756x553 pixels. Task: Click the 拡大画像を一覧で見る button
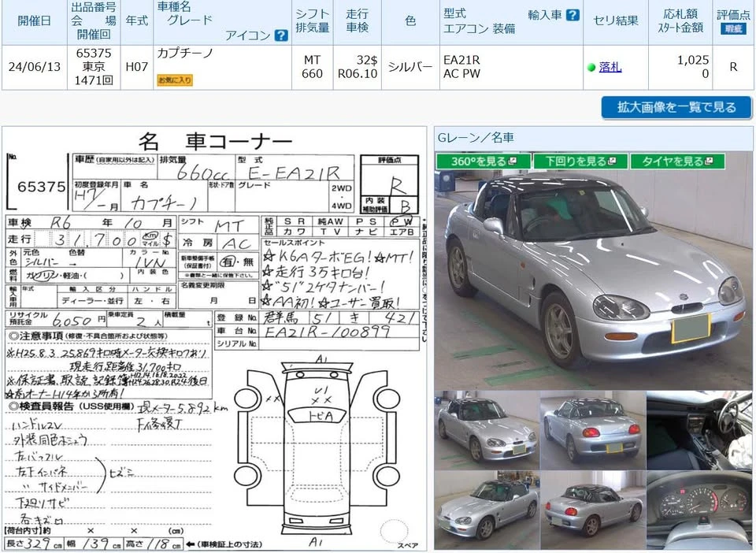click(x=676, y=107)
